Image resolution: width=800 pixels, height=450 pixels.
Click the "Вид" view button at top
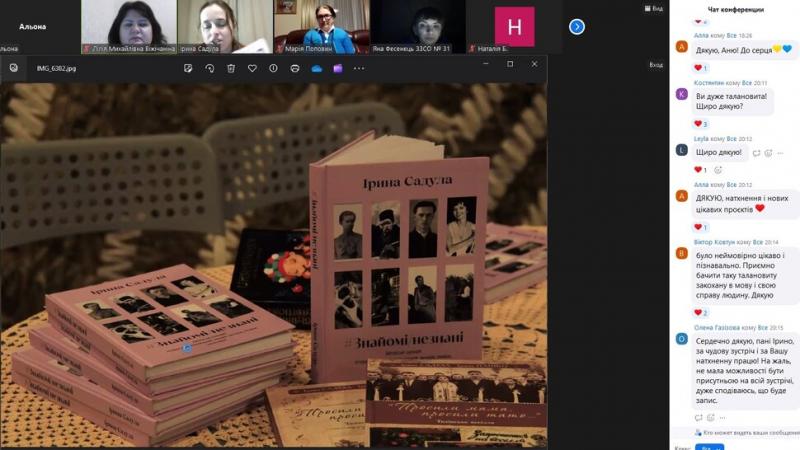coord(654,8)
